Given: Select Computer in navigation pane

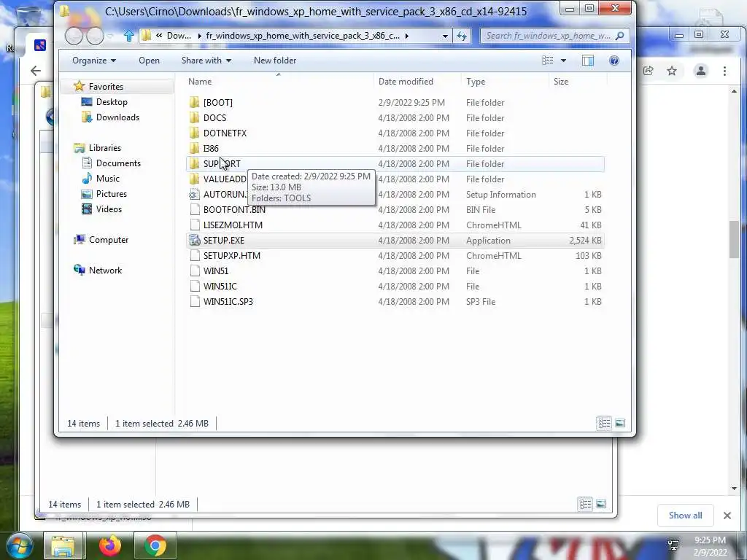Looking at the screenshot, I should [109, 239].
